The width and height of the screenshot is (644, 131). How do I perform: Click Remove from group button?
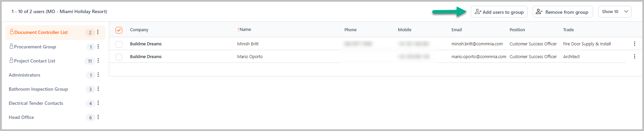(x=563, y=12)
